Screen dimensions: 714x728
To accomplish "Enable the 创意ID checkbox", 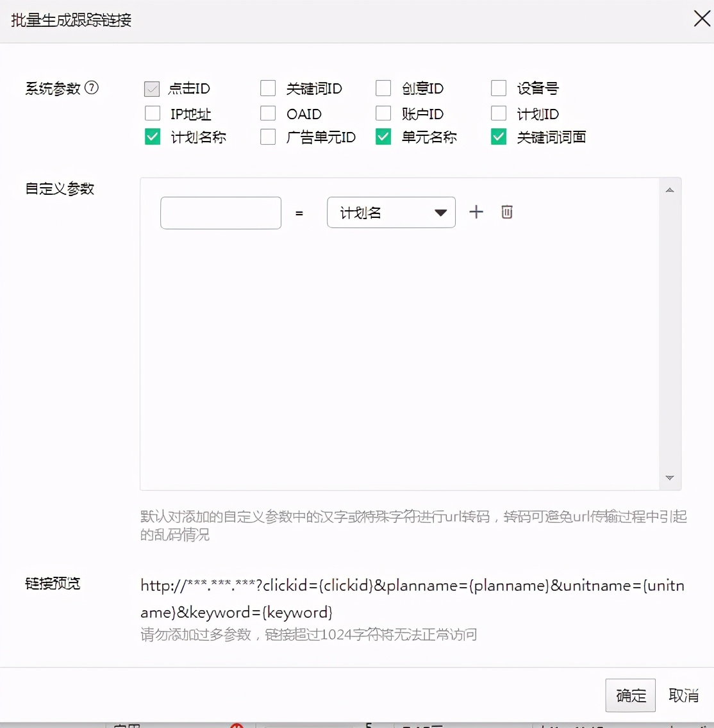I will coord(383,88).
